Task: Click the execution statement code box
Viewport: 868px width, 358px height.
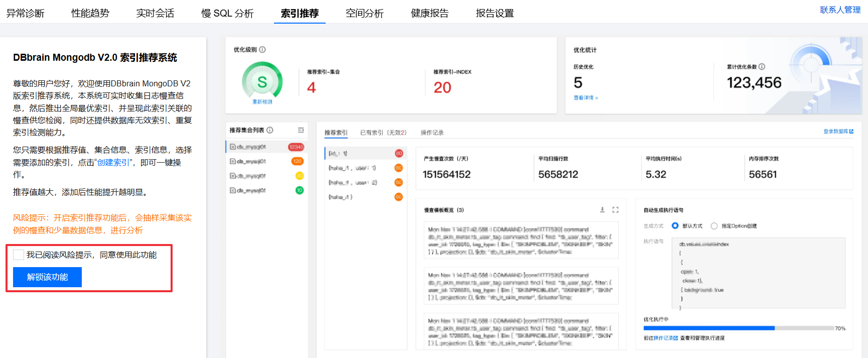Action: [758, 273]
